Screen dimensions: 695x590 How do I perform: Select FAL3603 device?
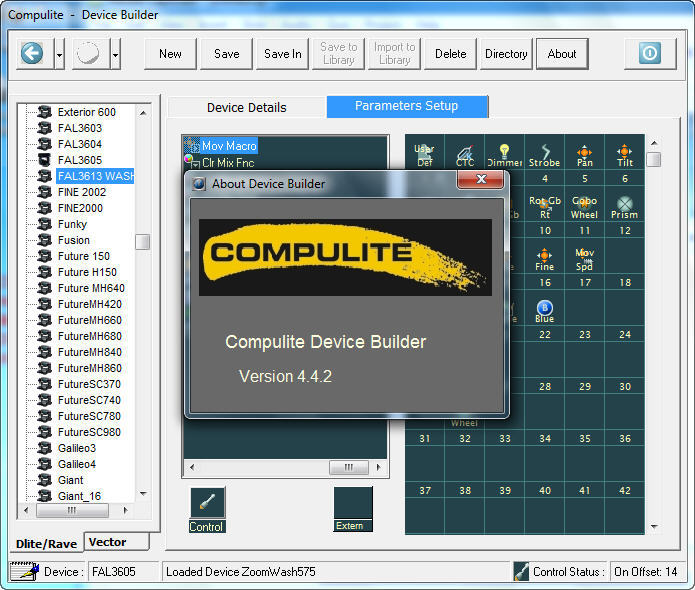tap(80, 128)
